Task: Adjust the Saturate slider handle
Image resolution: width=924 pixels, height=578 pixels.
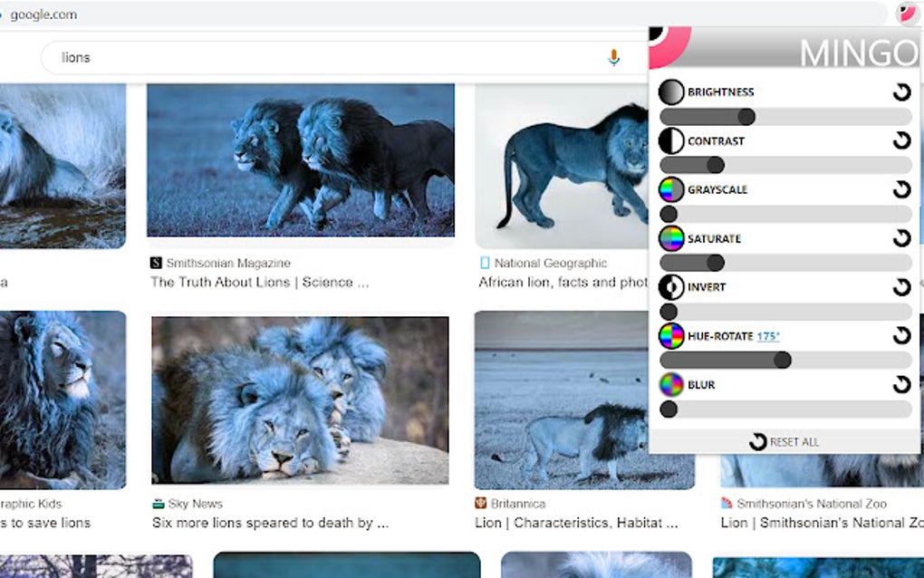Action: 717,263
